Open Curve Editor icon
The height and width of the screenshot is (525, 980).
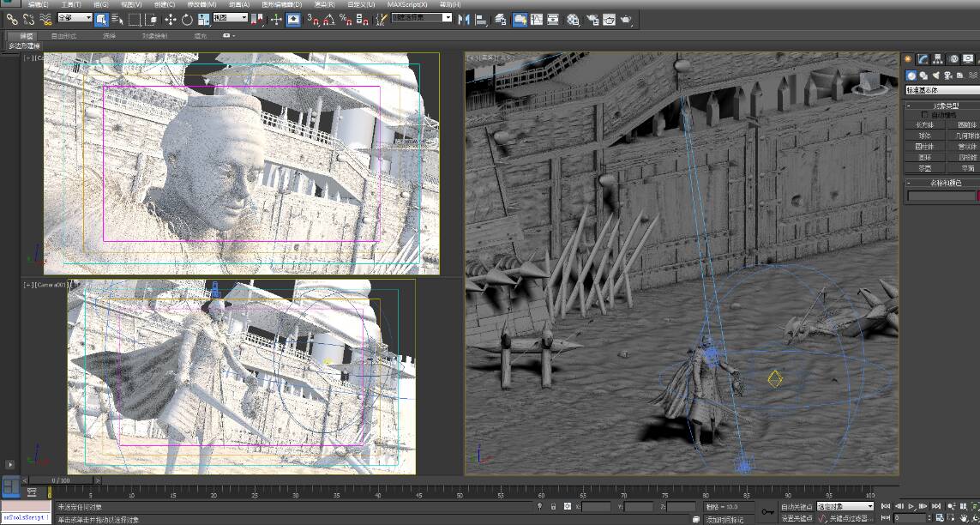[x=536, y=20]
